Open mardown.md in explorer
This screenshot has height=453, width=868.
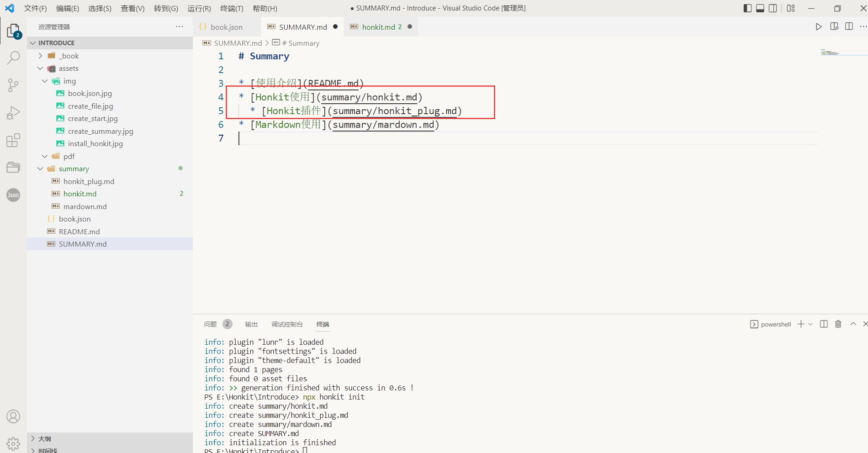click(x=110, y=206)
